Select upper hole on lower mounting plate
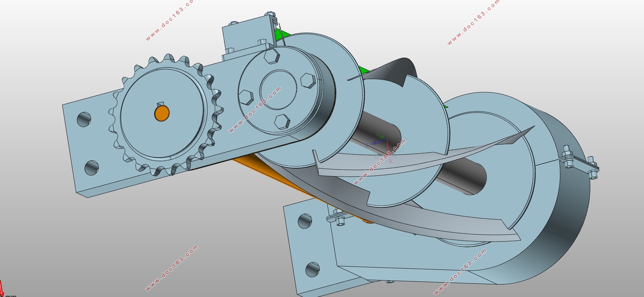This screenshot has height=297, width=644. [305, 221]
